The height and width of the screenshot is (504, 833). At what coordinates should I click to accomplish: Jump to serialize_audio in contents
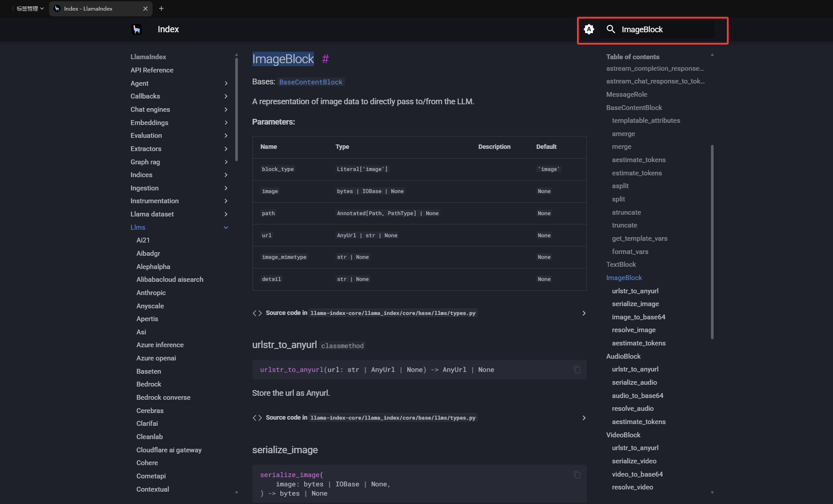pyautogui.click(x=634, y=383)
